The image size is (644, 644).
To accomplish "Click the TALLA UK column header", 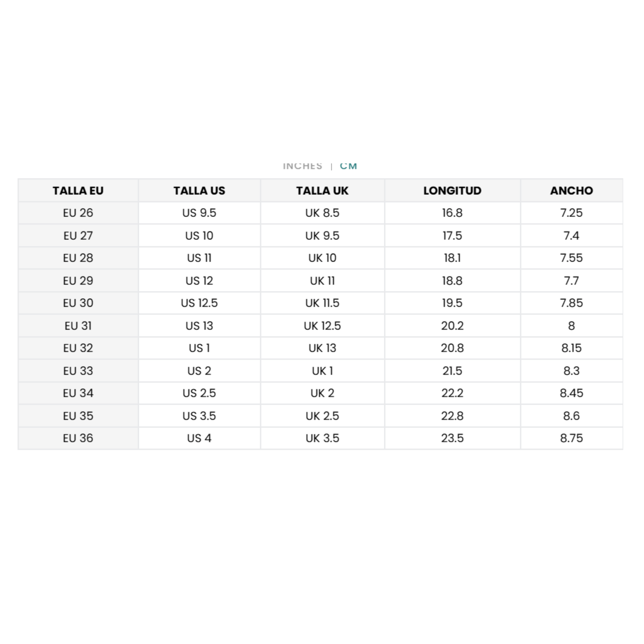I will [322, 190].
